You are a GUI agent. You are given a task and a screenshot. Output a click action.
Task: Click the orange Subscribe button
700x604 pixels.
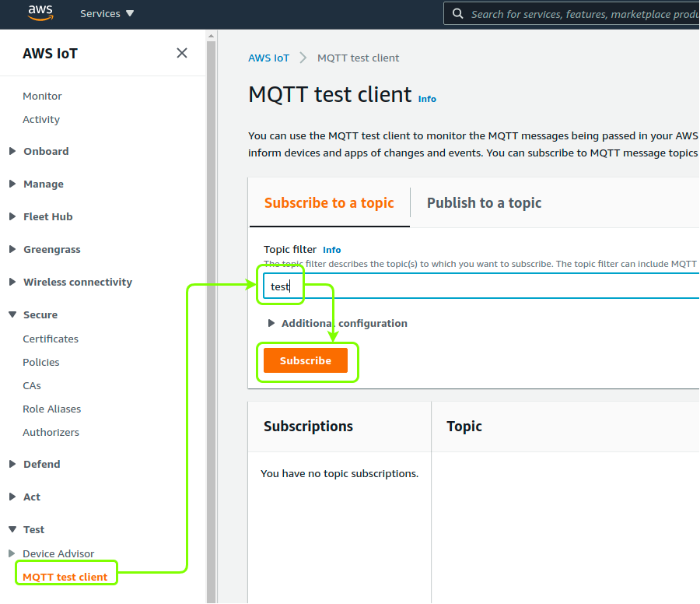click(306, 360)
